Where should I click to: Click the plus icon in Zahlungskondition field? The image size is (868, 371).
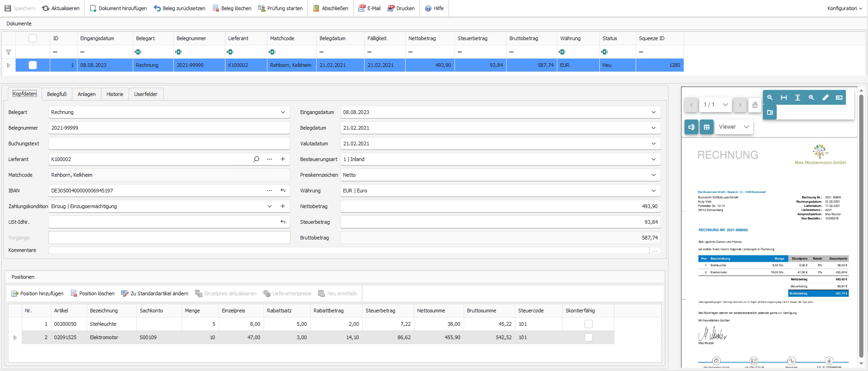click(283, 206)
